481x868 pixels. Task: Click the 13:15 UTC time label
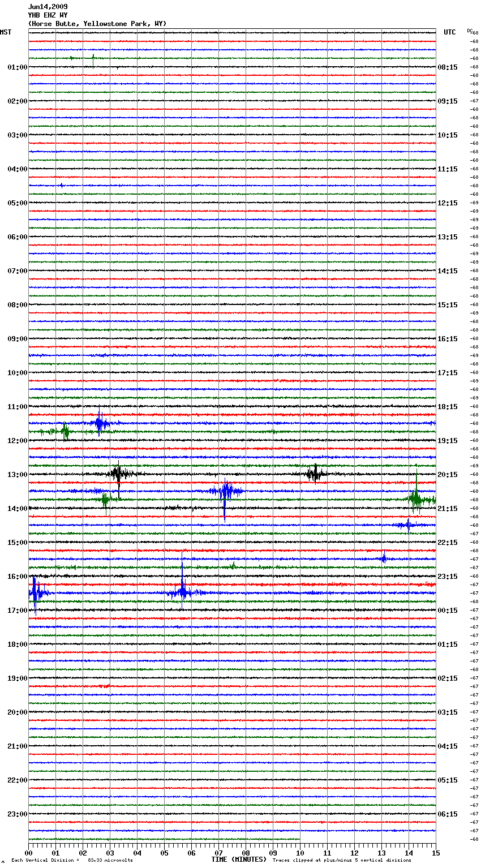pyautogui.click(x=448, y=237)
